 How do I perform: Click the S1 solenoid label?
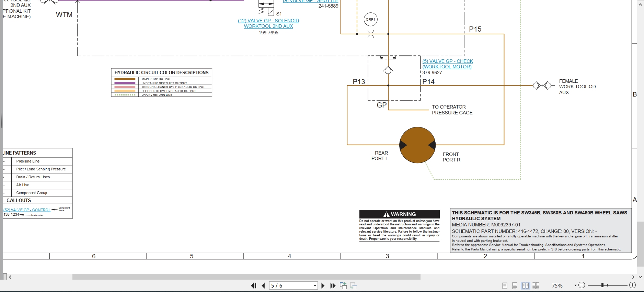[279, 14]
